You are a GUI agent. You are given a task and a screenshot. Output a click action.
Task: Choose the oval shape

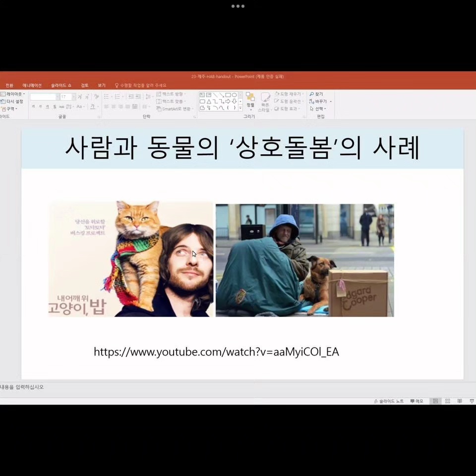click(234, 95)
